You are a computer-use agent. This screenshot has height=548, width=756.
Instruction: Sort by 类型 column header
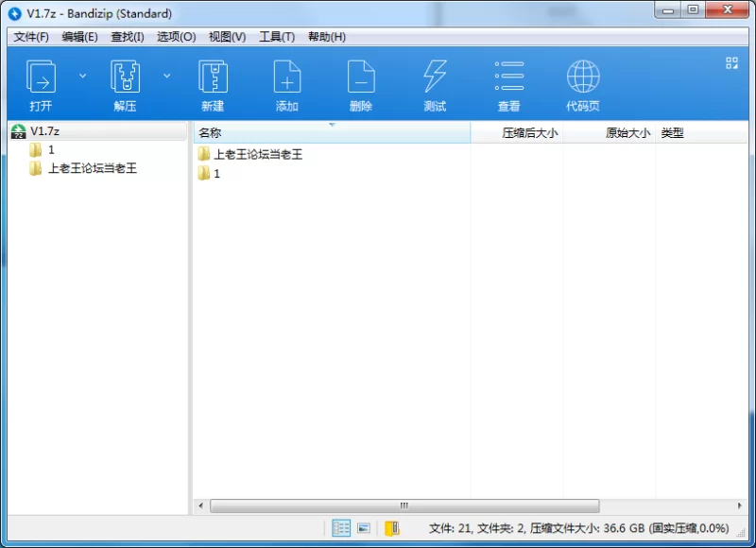[x=701, y=132]
